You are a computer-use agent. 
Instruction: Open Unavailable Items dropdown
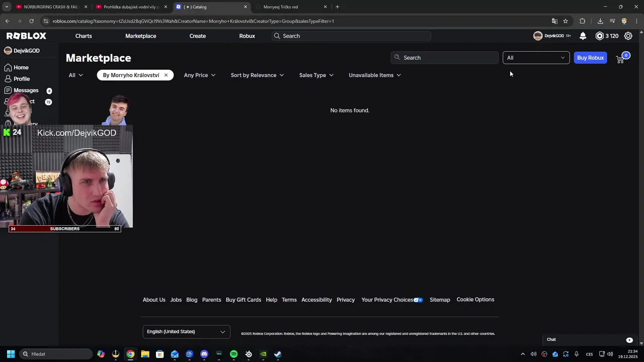(375, 75)
